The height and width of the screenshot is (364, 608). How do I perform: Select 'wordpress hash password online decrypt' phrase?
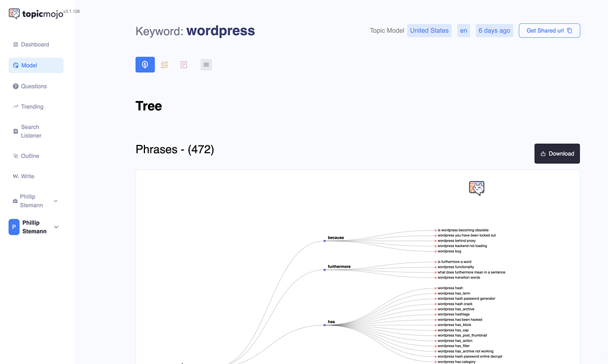[x=470, y=357]
